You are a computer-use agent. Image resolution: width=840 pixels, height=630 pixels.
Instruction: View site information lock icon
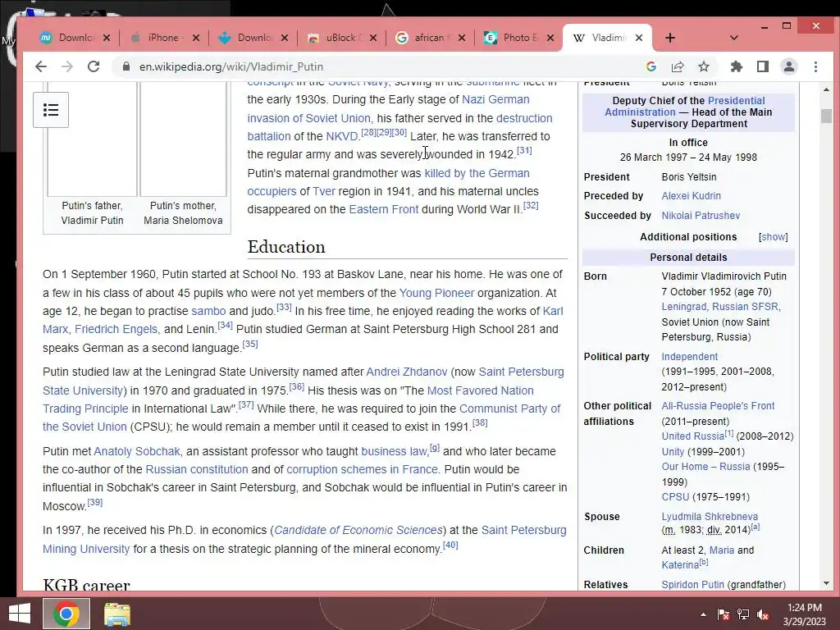click(x=126, y=66)
